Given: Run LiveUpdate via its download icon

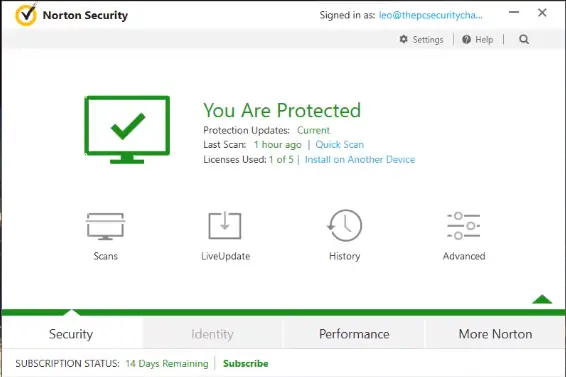Looking at the screenshot, I should [225, 225].
